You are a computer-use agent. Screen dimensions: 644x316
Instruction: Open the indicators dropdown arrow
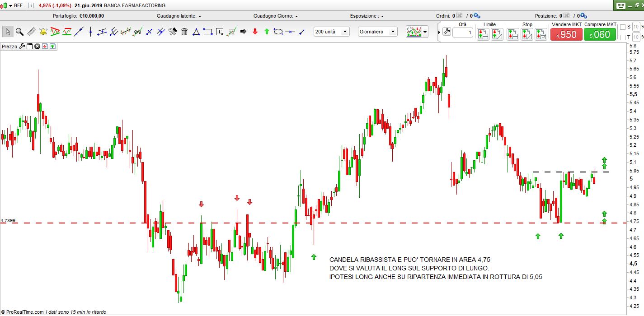tap(425, 32)
